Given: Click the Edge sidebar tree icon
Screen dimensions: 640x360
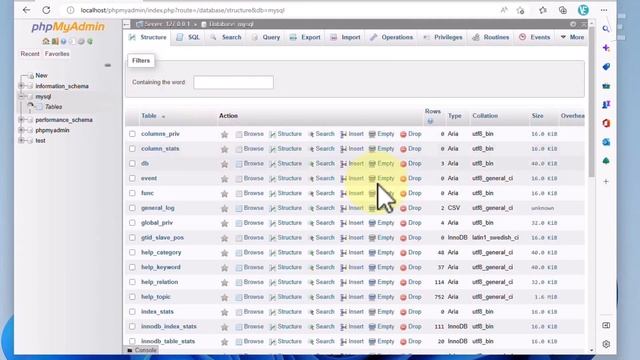Looking at the screenshot, I should [x=606, y=161].
